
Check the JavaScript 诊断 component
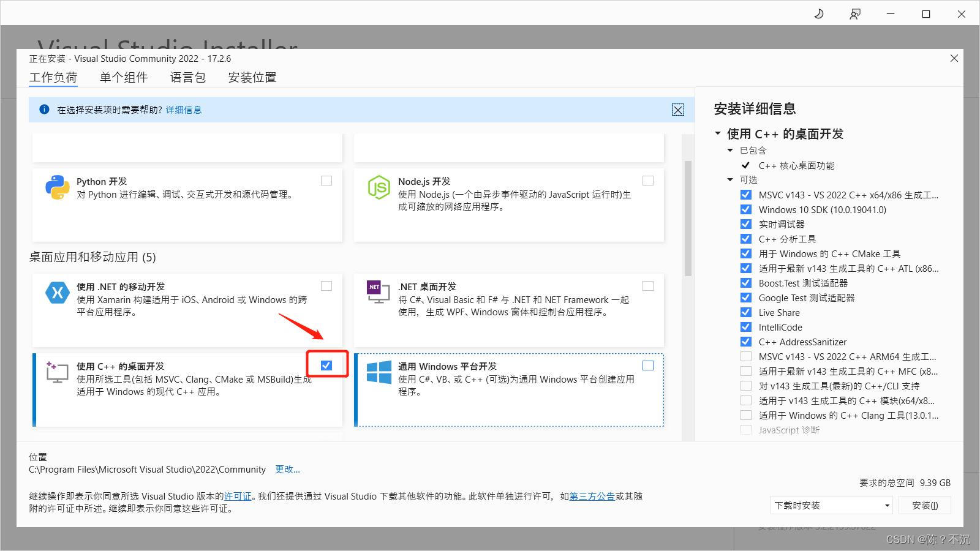[745, 430]
